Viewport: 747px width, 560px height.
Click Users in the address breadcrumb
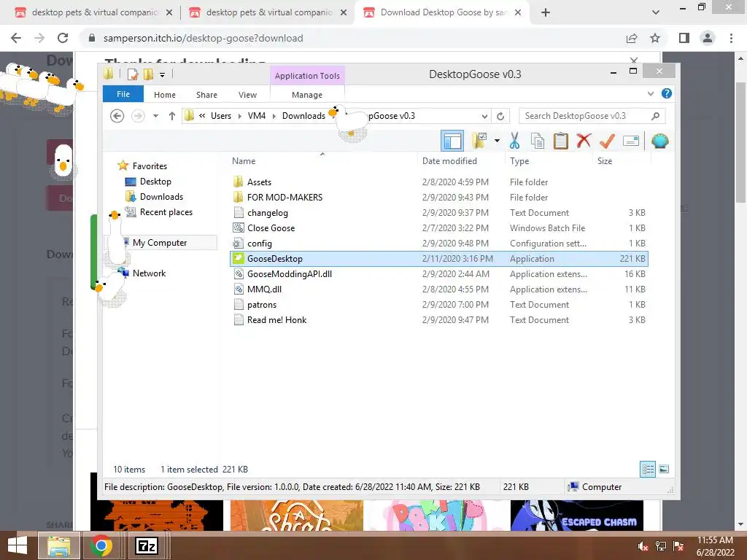pyautogui.click(x=220, y=116)
